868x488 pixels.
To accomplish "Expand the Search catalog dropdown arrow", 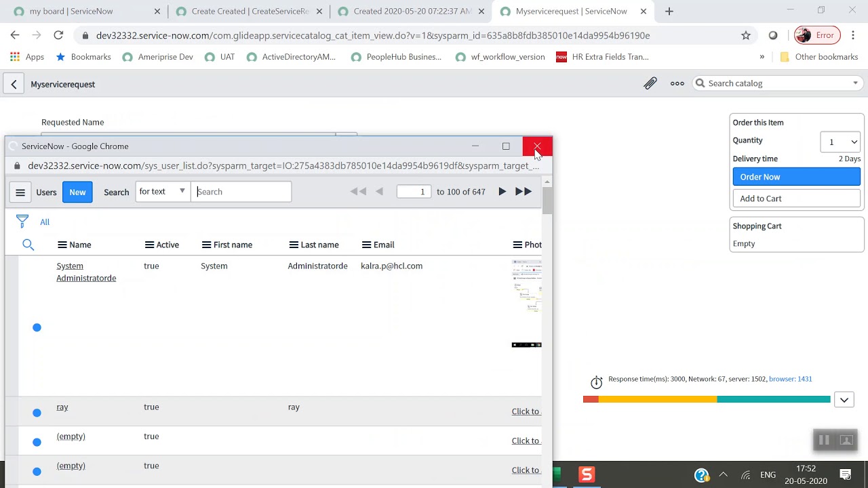I will [x=855, y=83].
